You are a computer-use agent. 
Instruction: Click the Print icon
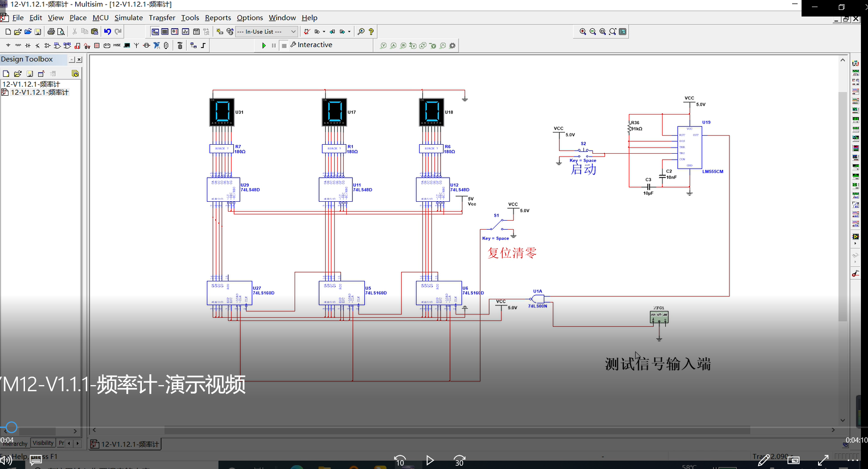[51, 32]
